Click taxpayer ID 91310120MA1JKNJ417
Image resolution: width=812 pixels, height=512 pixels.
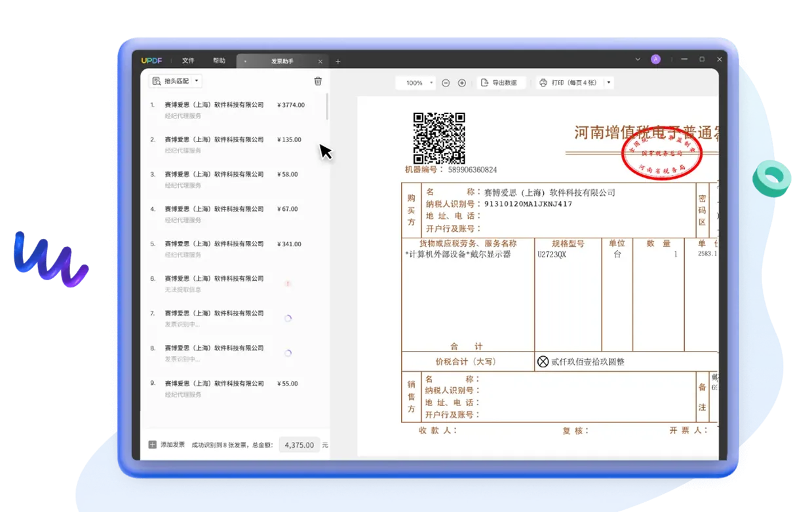528,204
